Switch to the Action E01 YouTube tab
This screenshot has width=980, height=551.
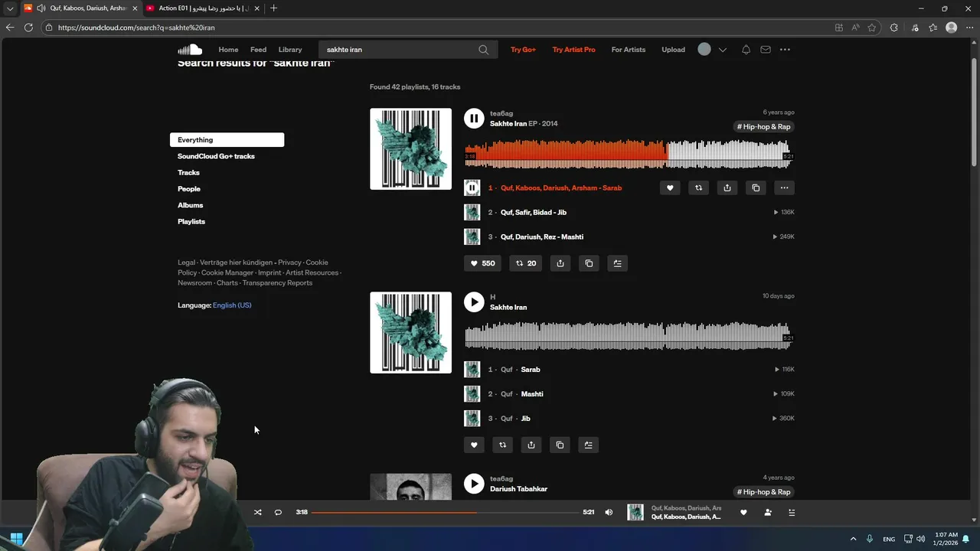(x=202, y=8)
